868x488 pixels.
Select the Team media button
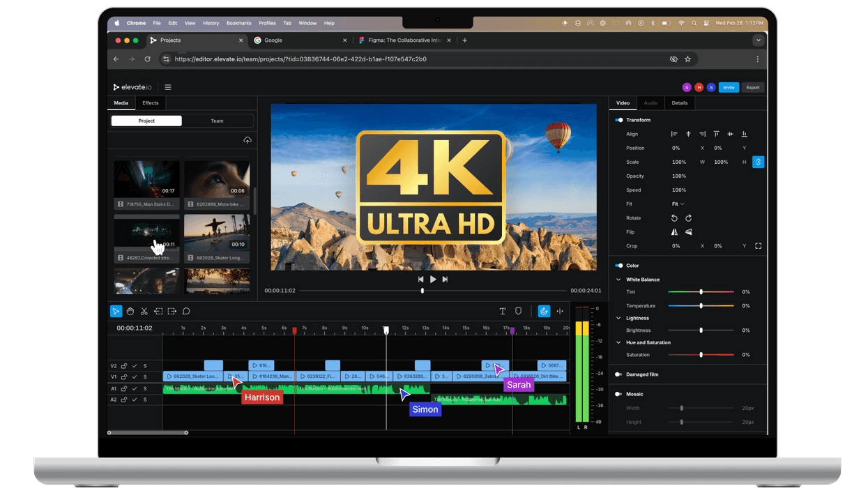coord(217,121)
